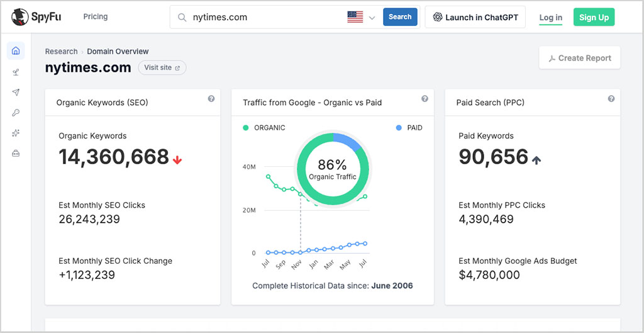Expand the country selector chevron
644x333 pixels.
click(x=372, y=18)
